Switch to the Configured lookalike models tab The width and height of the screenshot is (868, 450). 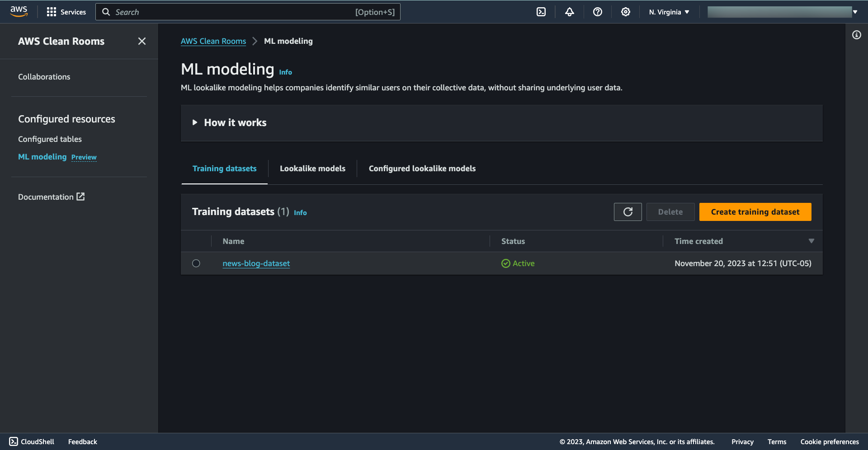pyautogui.click(x=422, y=168)
